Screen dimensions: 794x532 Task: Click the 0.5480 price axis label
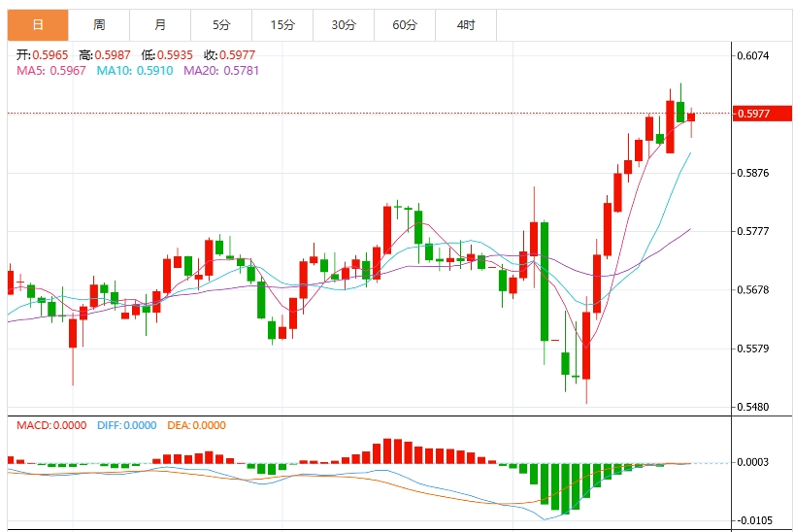point(753,407)
